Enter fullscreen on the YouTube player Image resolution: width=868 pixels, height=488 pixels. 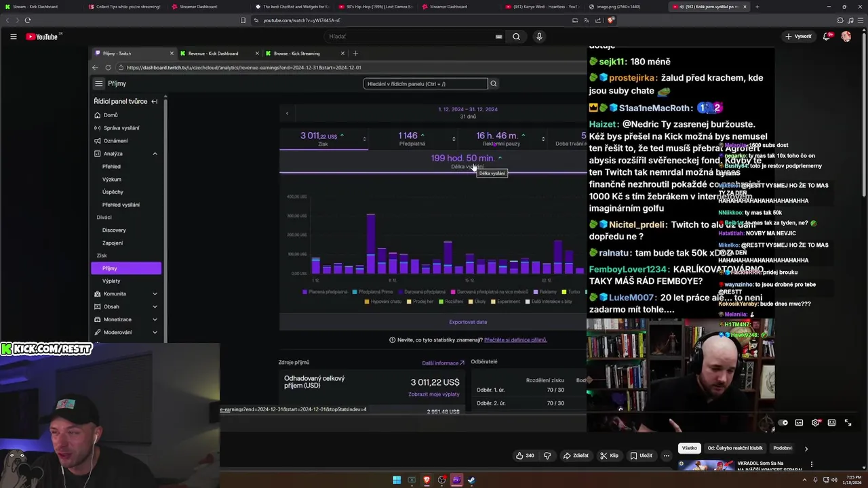coord(848,423)
